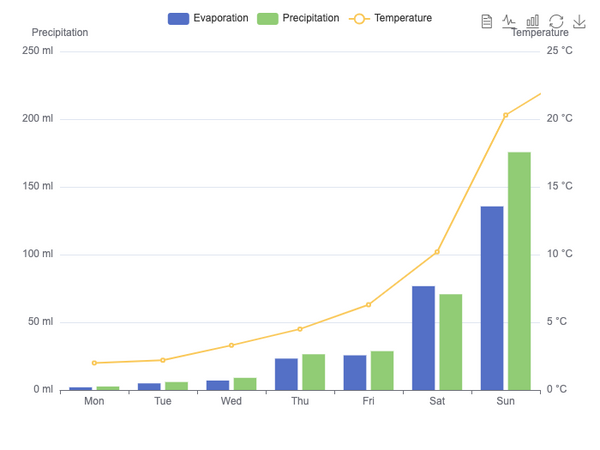Click Sunday's green Precipitation bar

click(x=519, y=271)
